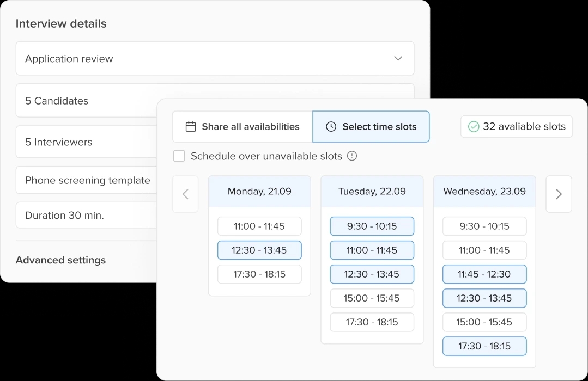Click the 32 available slots badge

(517, 127)
